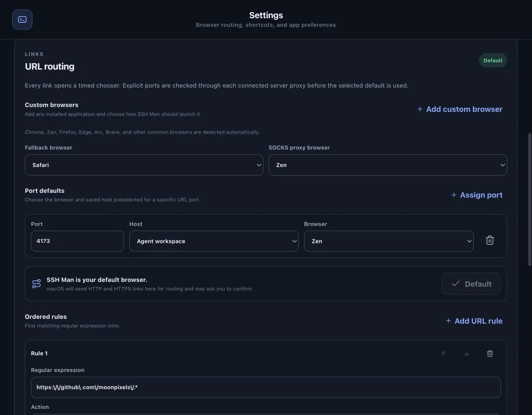
Task: Click the URL routing heading
Action: pos(50,66)
